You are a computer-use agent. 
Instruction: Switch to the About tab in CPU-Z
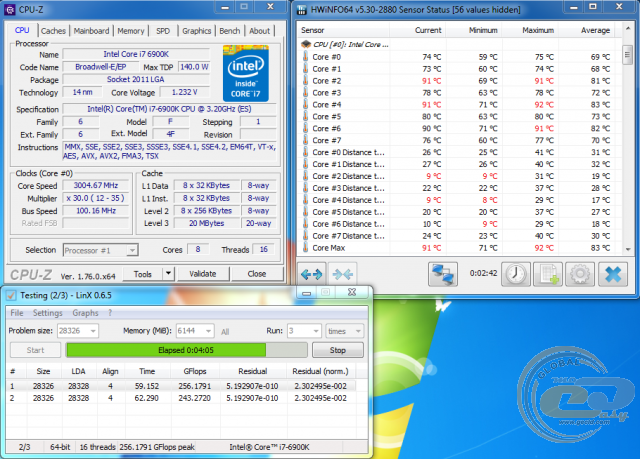pyautogui.click(x=260, y=31)
